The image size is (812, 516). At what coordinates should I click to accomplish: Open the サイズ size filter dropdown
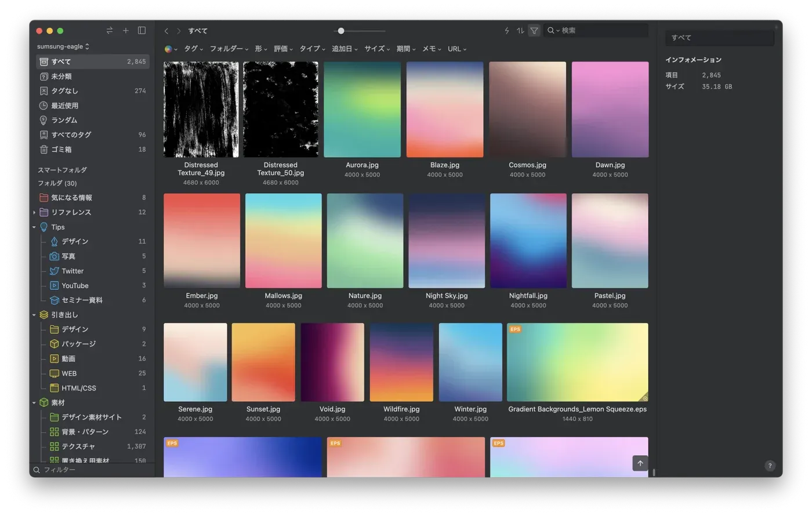[x=378, y=49]
